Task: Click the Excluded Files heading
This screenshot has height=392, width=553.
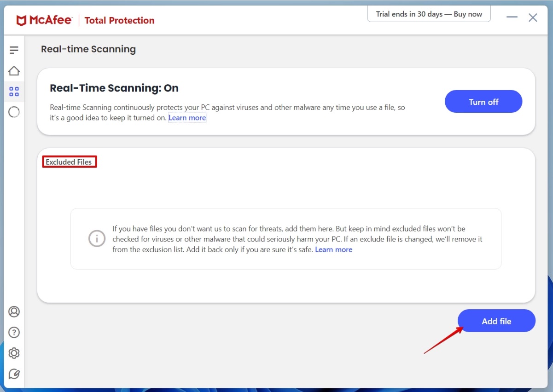Action: 69,162
